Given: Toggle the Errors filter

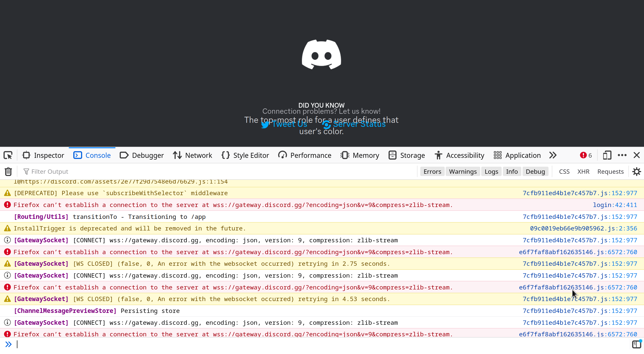Looking at the screenshot, I should (x=432, y=171).
